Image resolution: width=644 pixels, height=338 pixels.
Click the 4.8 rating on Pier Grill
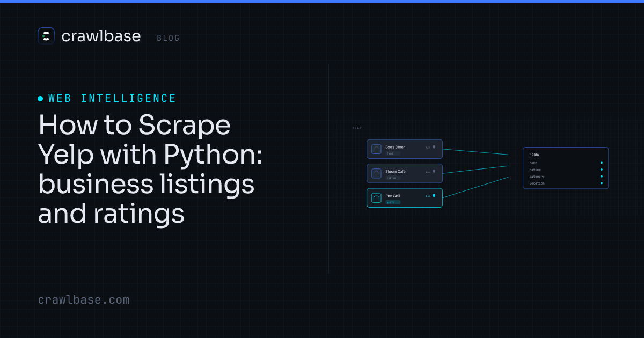click(428, 196)
